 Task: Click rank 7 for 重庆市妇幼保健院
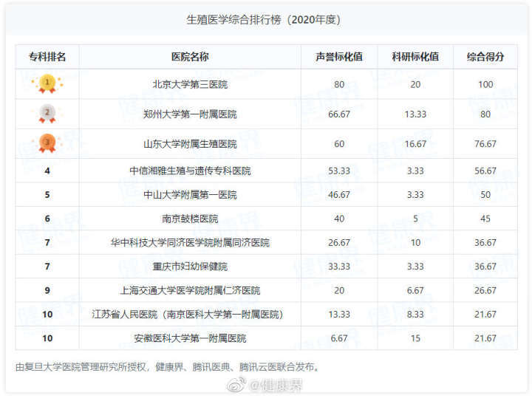tap(47, 267)
